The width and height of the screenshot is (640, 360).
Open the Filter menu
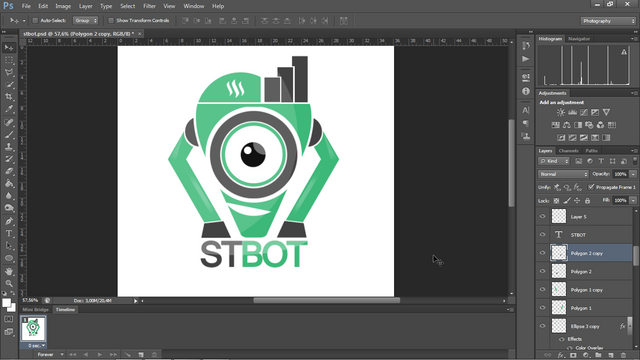point(149,6)
